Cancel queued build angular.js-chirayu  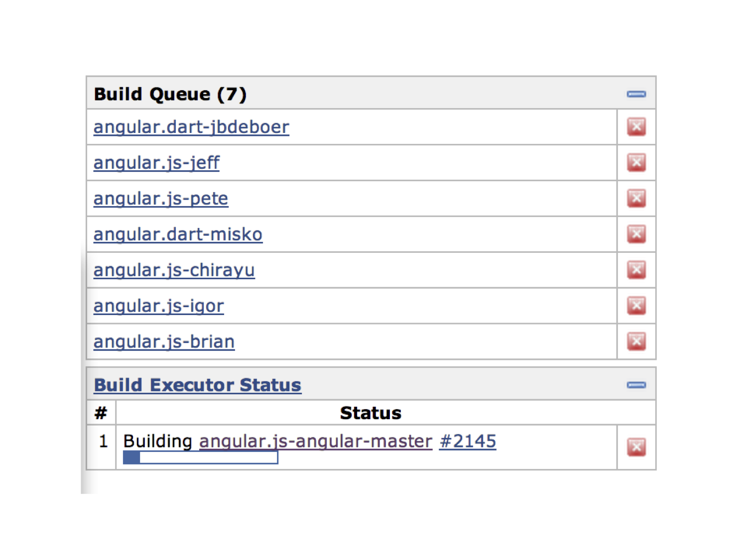click(x=636, y=270)
